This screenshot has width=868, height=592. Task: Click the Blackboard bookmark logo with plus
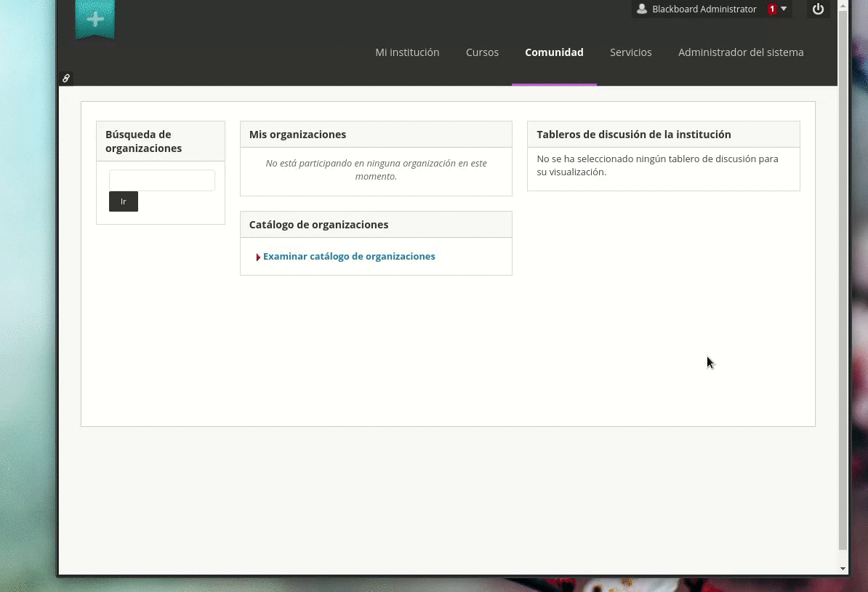point(95,20)
